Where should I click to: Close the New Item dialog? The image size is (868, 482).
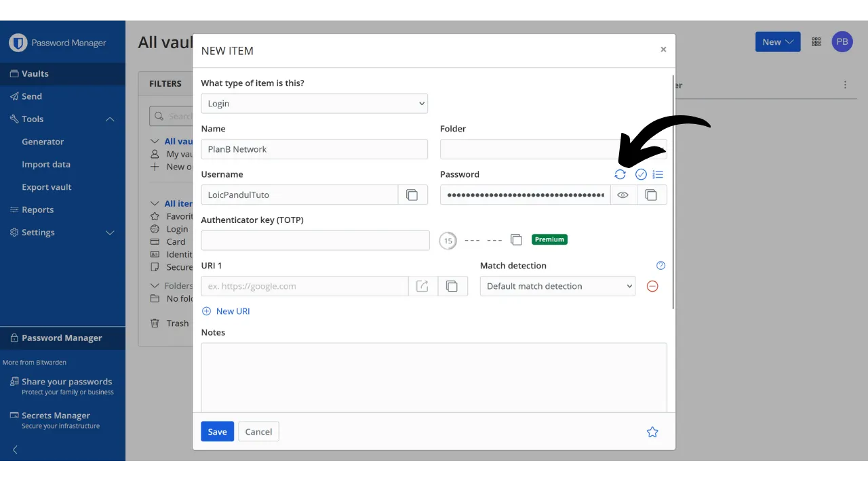pyautogui.click(x=663, y=49)
